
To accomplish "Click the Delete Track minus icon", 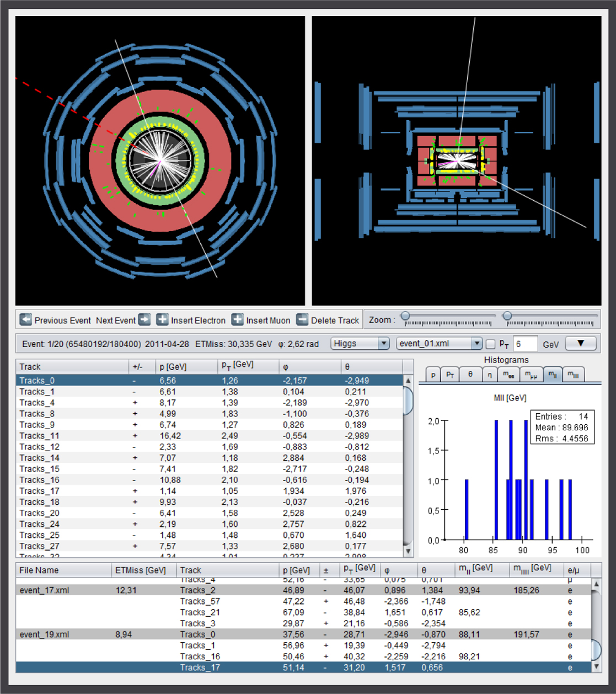I will pos(302,320).
